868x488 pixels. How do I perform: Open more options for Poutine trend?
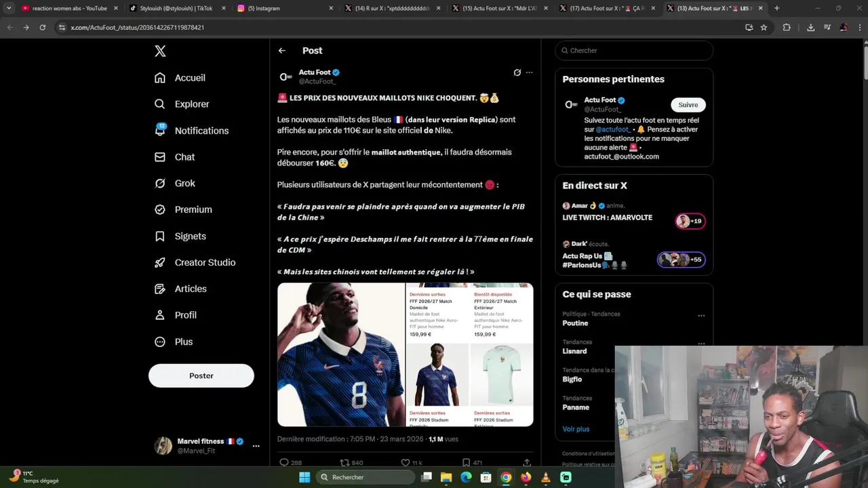[x=701, y=315]
